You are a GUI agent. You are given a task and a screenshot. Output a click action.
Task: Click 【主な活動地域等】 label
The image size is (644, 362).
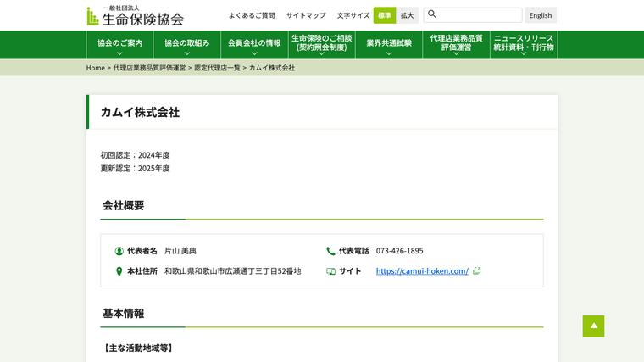137,348
